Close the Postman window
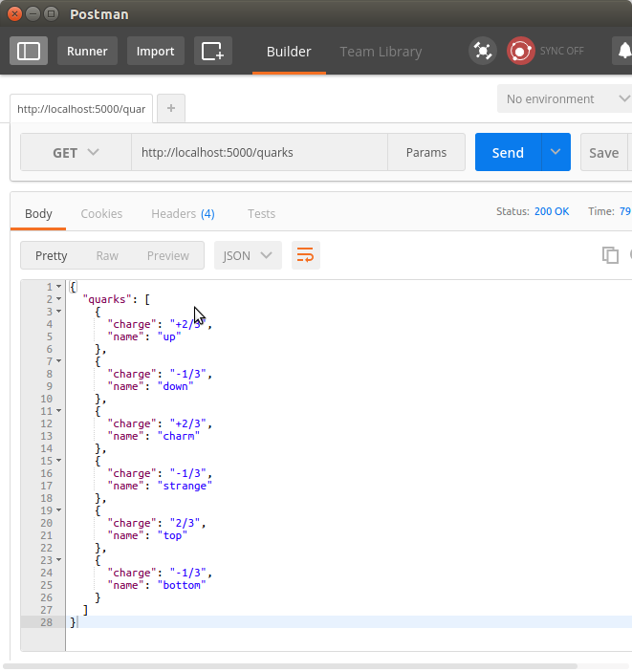This screenshot has width=632, height=672. pos(14,14)
